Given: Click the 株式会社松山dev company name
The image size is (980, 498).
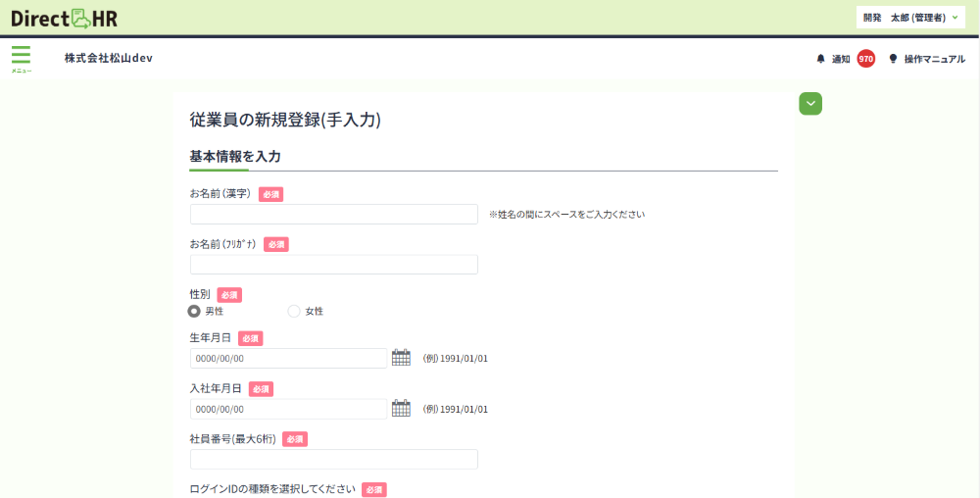Looking at the screenshot, I should point(109,58).
